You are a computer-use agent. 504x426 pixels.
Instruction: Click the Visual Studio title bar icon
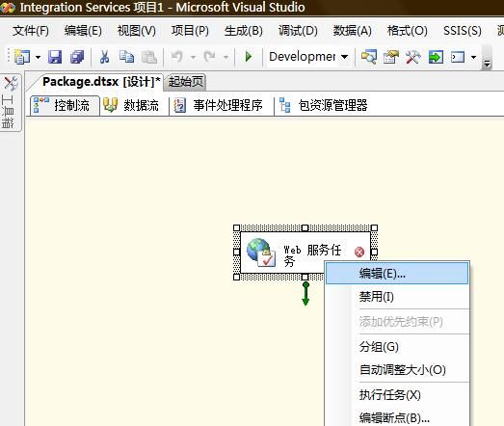click(8, 8)
